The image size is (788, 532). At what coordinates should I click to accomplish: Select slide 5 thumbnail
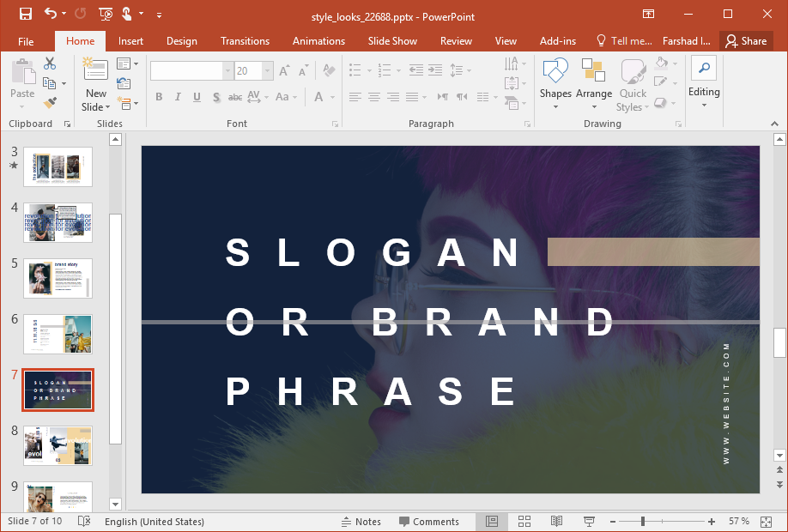pos(58,279)
